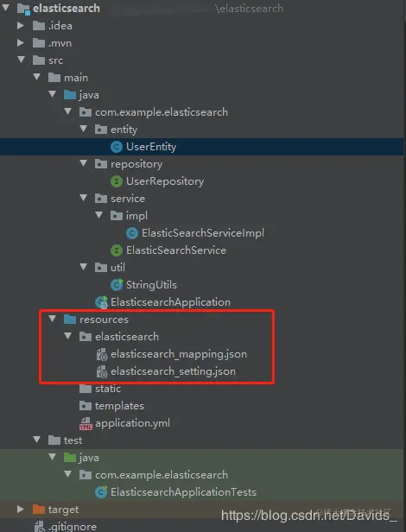Select the ElasticsearchApplicationTests file name

click(x=184, y=492)
